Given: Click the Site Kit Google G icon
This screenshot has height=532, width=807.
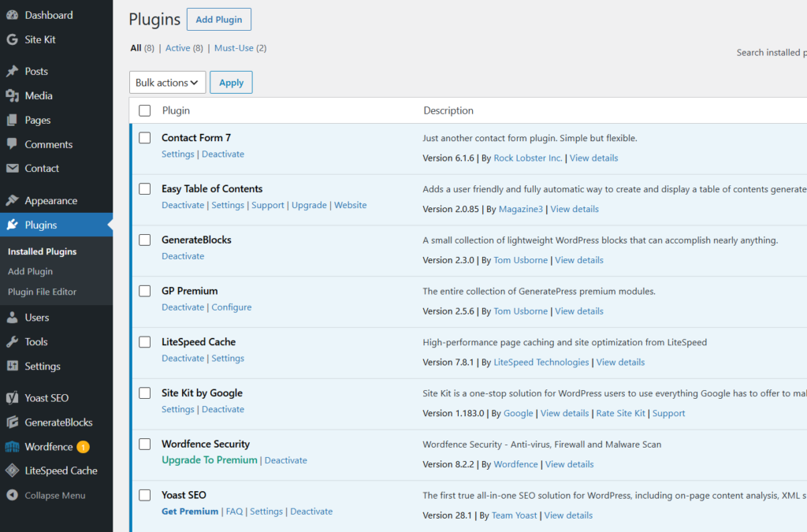Looking at the screenshot, I should click(13, 39).
